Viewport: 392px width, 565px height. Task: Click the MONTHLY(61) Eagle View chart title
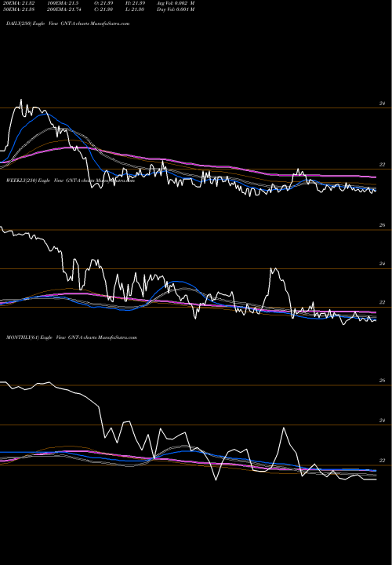point(71,337)
